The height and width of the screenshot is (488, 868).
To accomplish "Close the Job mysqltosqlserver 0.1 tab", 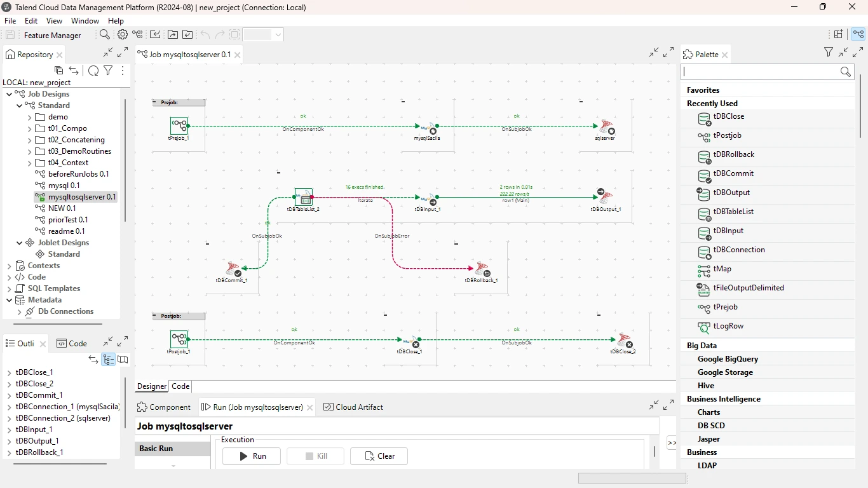I will (237, 55).
